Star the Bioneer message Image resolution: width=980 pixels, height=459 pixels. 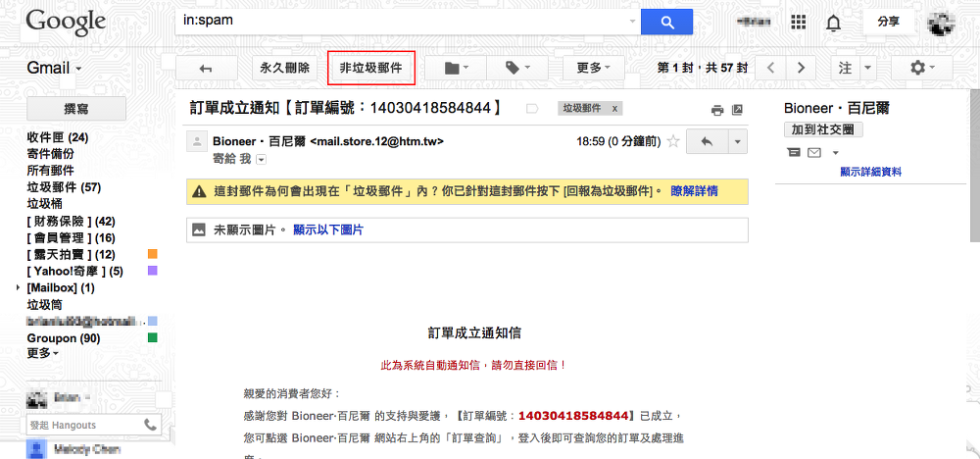673,141
